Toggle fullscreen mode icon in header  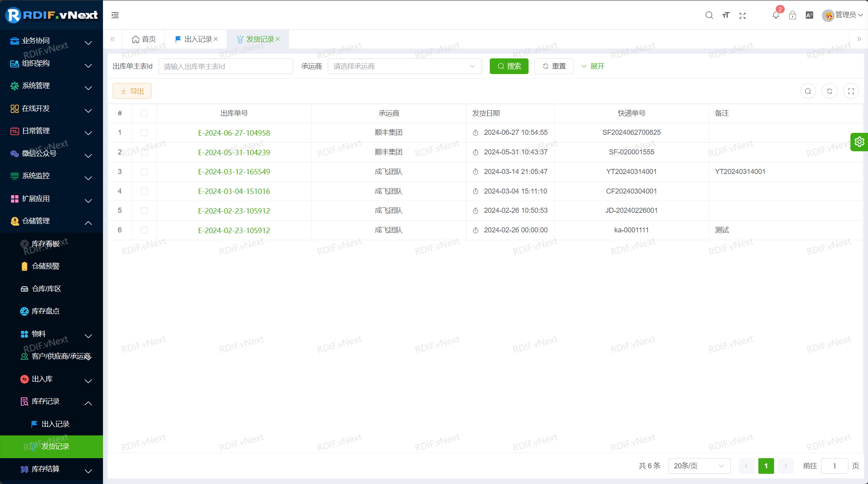click(x=743, y=16)
